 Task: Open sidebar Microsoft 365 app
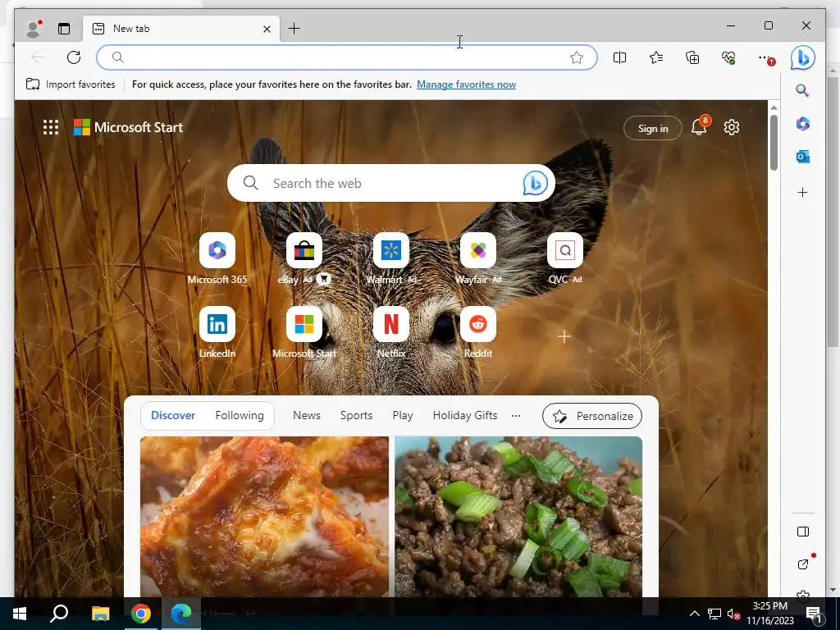(x=802, y=124)
